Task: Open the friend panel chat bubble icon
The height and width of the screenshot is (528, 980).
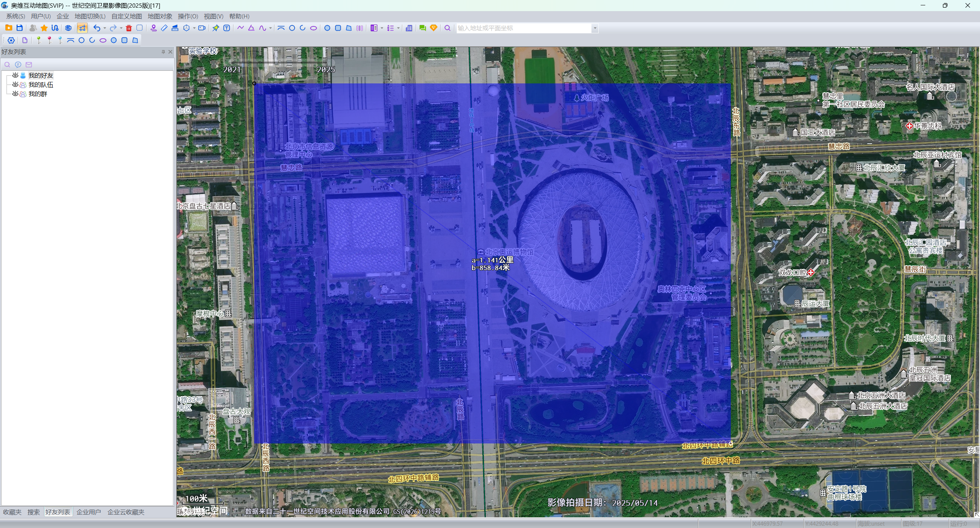Action: pyautogui.click(x=18, y=65)
